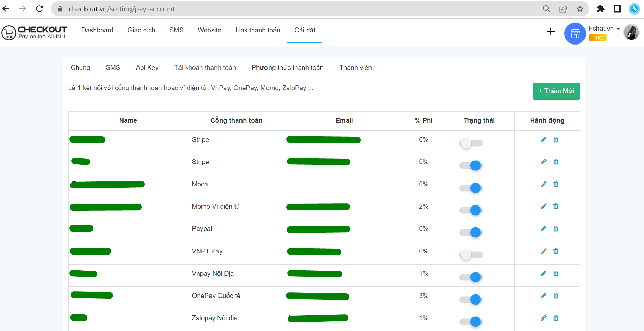
Task: Open Giao dịch in top navigation
Action: (x=141, y=30)
